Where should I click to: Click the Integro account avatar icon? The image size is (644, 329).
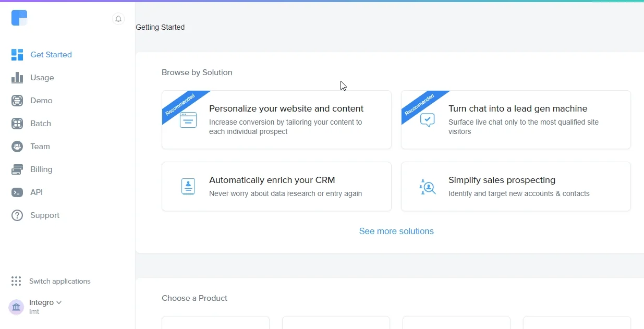pos(16,307)
